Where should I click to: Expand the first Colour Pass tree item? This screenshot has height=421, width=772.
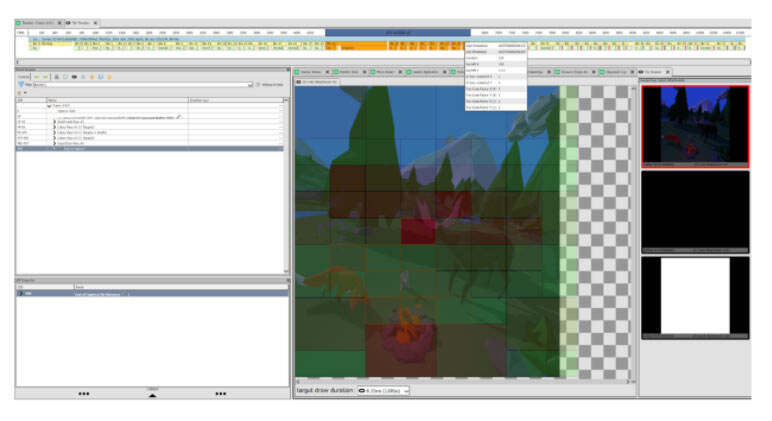click(54, 128)
